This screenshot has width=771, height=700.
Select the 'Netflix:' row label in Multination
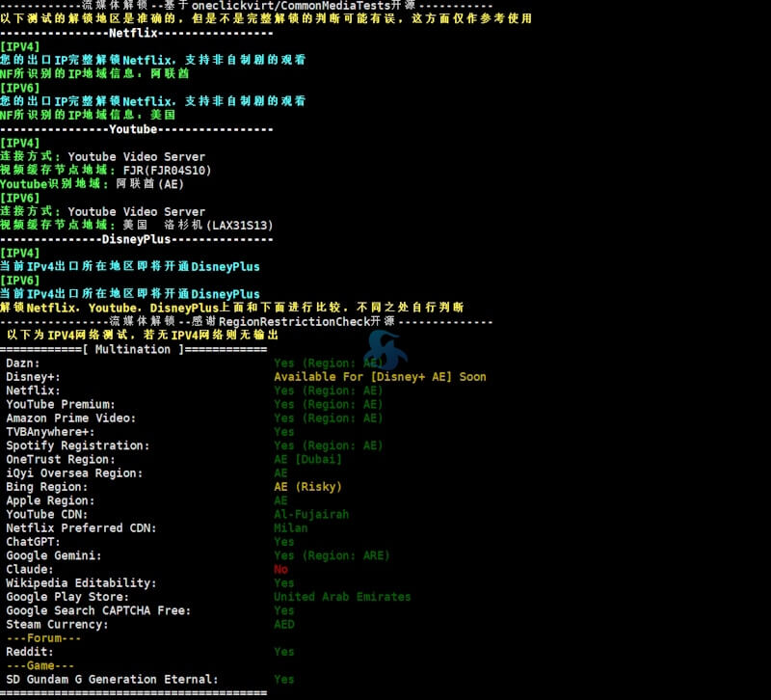33,390
